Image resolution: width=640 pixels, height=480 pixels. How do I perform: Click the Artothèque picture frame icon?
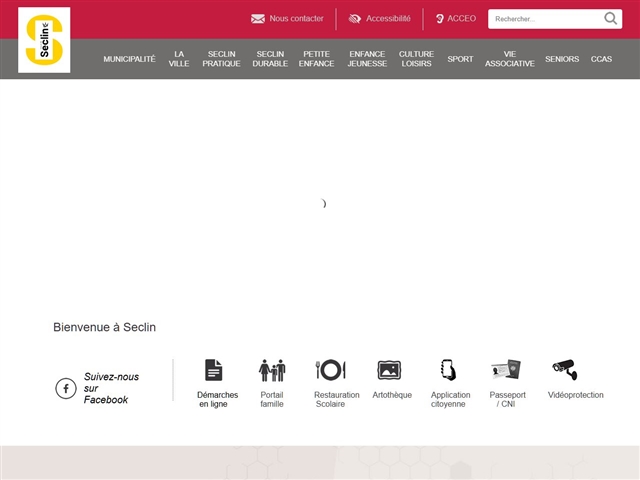point(389,370)
